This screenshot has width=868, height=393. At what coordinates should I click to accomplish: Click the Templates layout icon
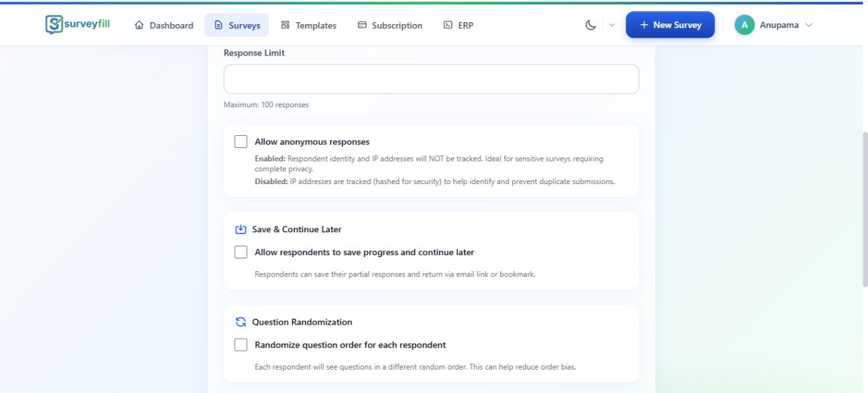286,25
